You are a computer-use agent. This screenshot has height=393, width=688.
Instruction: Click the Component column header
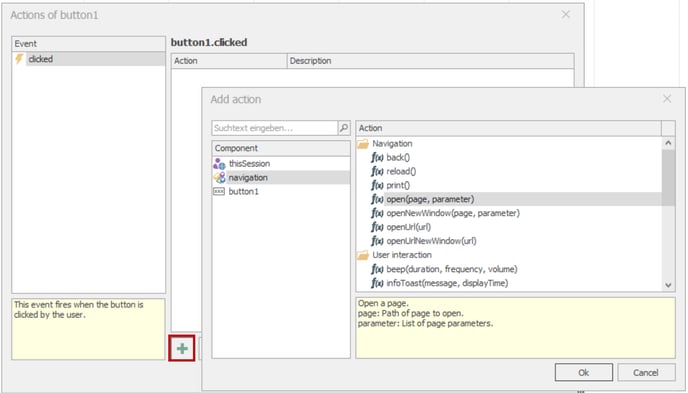pos(281,148)
